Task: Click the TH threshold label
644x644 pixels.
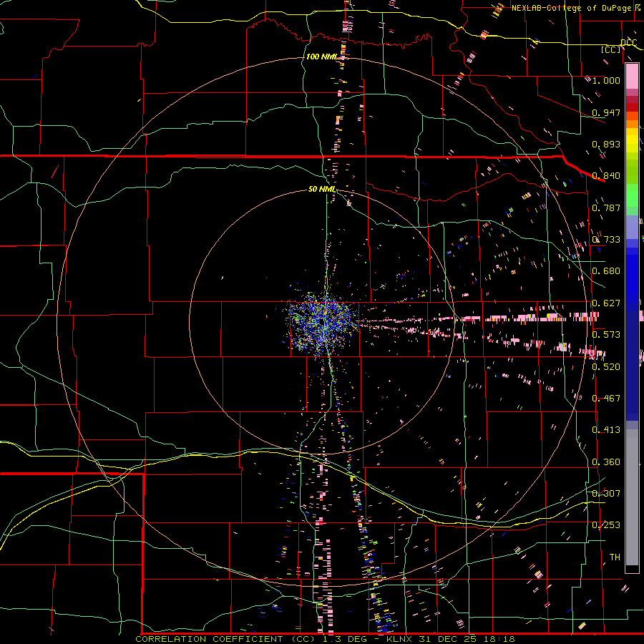Action: [x=615, y=557]
